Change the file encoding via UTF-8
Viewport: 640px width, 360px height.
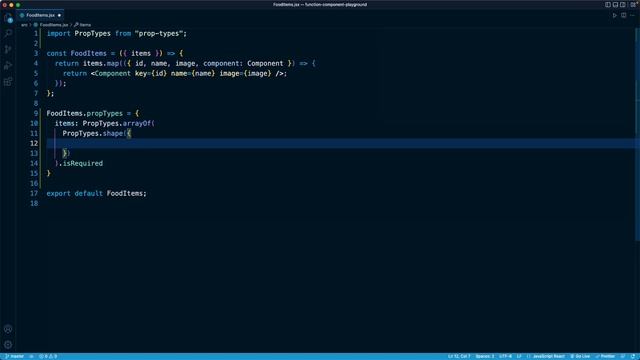(505, 356)
